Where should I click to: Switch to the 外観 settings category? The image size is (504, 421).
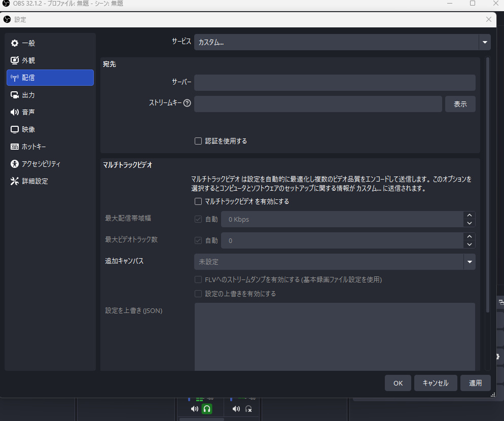tap(50, 60)
